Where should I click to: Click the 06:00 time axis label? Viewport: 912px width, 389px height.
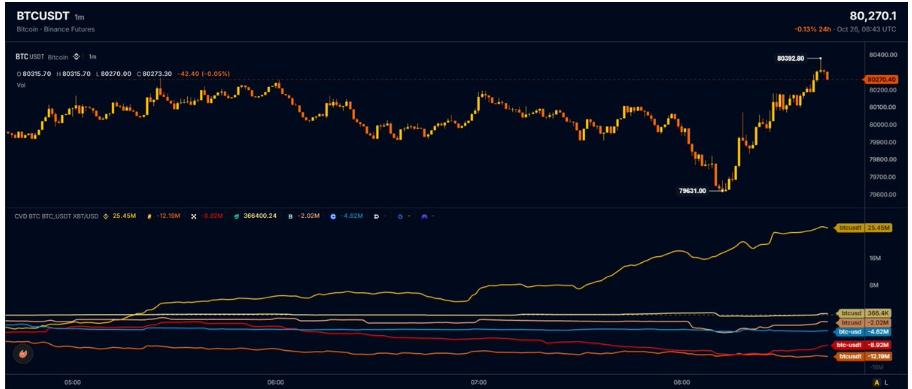click(x=276, y=383)
